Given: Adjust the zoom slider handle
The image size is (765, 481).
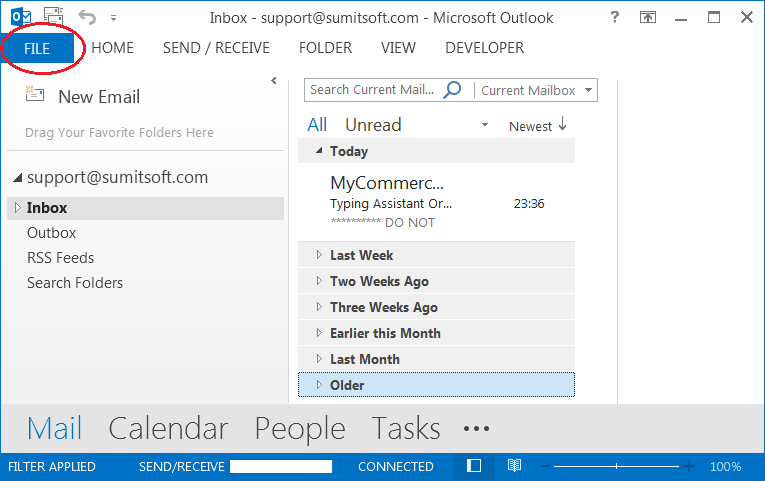Looking at the screenshot, I should click(x=617, y=466).
